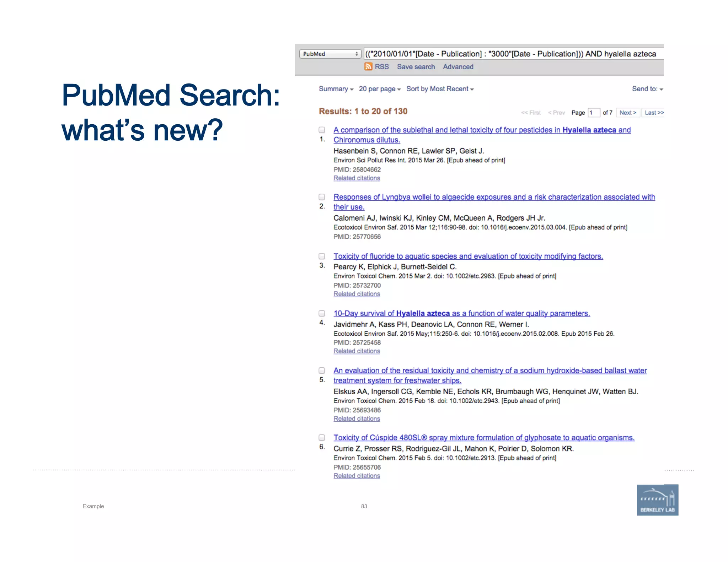
Task: Click the disabled First page link
Action: tap(531, 113)
